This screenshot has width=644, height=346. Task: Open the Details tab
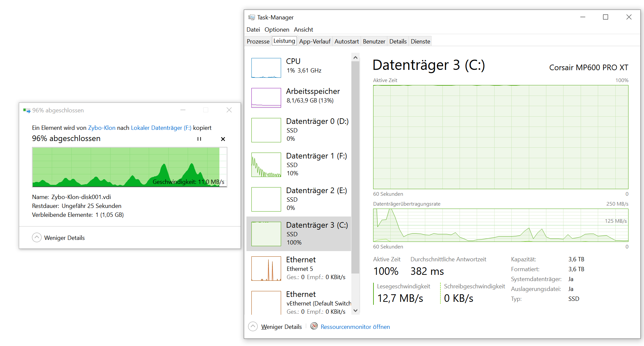click(398, 42)
